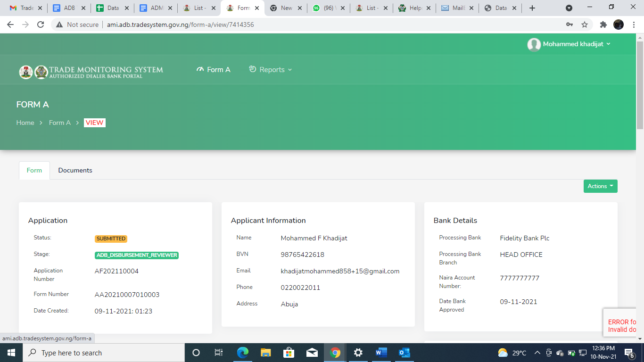Select Naira account number 7777777777

520,278
